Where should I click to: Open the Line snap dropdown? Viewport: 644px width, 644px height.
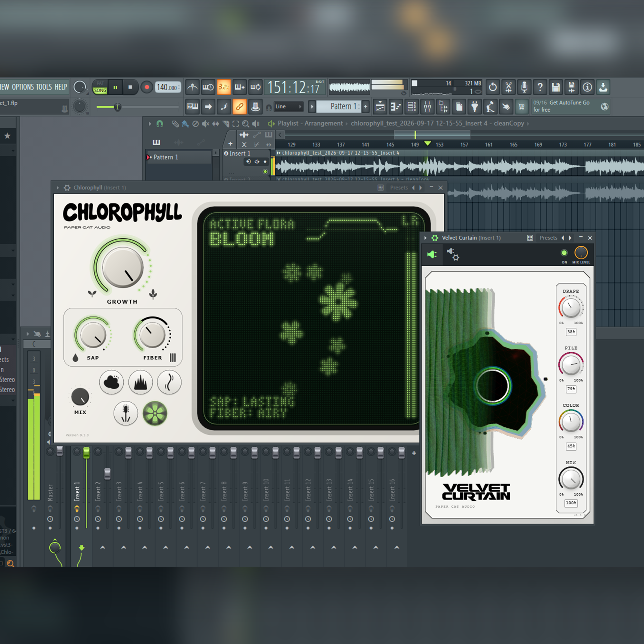pos(289,107)
